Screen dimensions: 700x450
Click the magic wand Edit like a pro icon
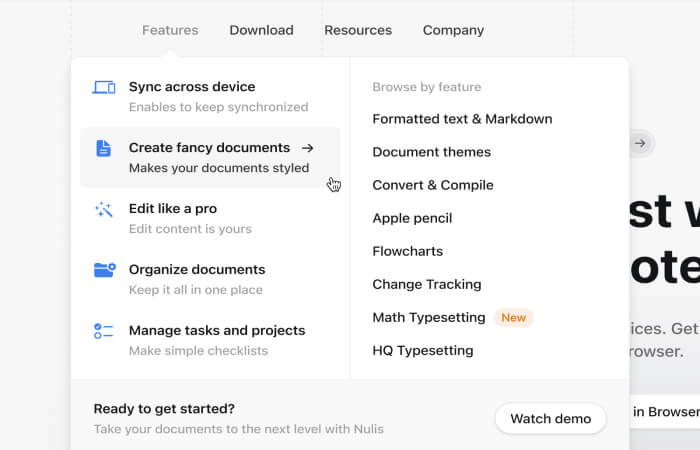point(104,209)
